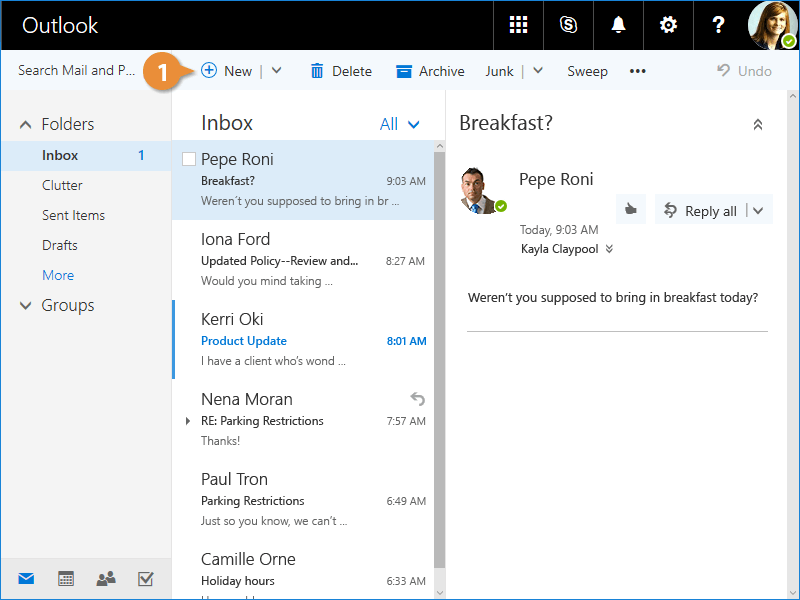Click the Search Mail and People field
The width and height of the screenshot is (800, 600).
tap(76, 71)
